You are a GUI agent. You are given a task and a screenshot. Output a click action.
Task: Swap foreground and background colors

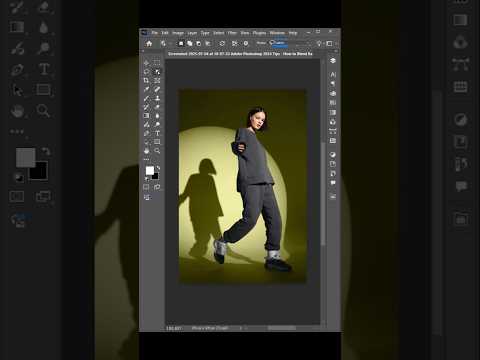[x=158, y=168]
